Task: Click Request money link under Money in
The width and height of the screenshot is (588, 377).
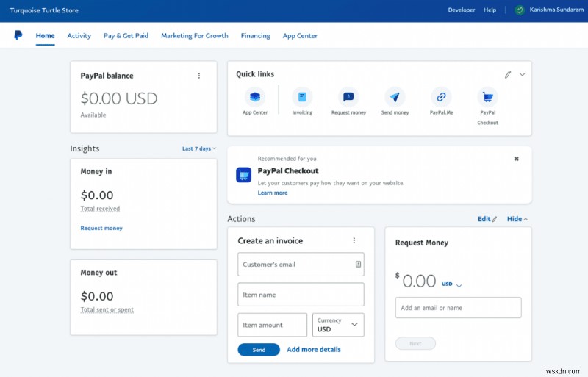Action: [101, 228]
